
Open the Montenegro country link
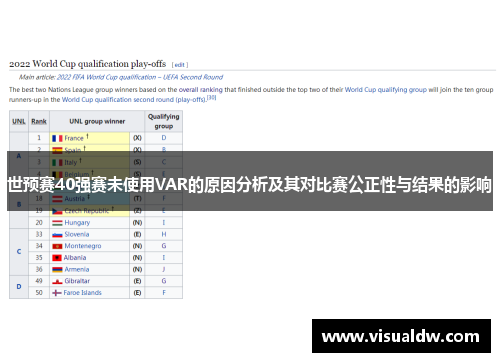pyautogui.click(x=83, y=246)
